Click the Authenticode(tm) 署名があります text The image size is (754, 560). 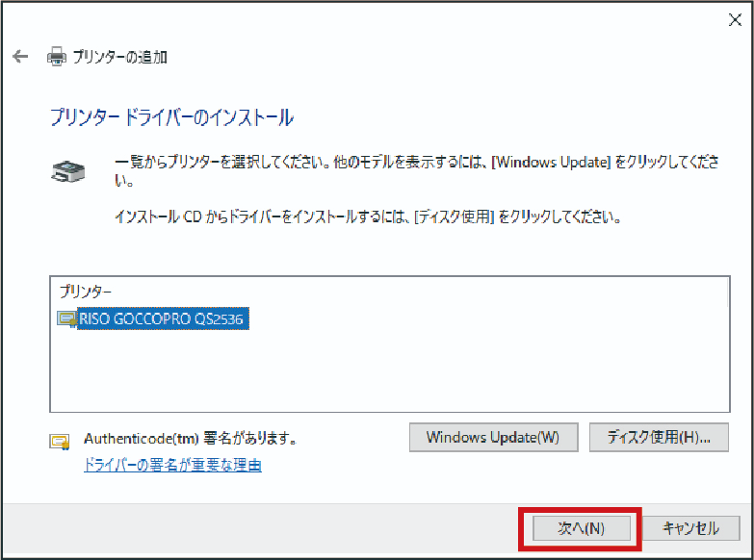point(190,438)
